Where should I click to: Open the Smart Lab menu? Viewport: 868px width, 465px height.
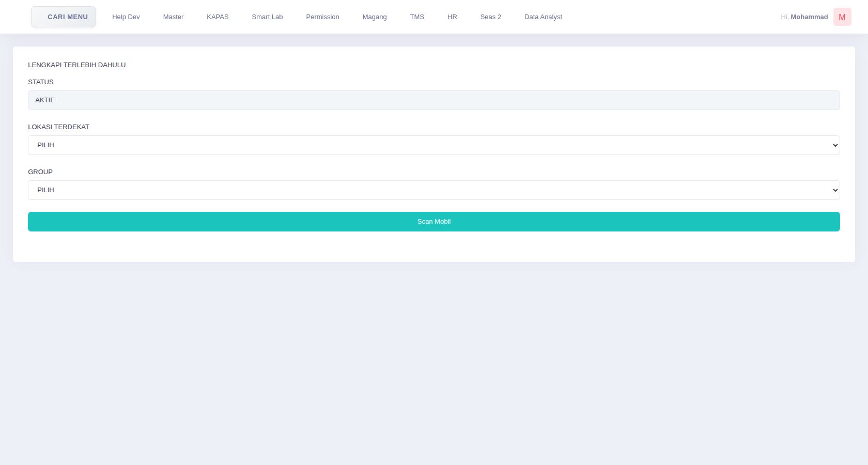pos(267,17)
